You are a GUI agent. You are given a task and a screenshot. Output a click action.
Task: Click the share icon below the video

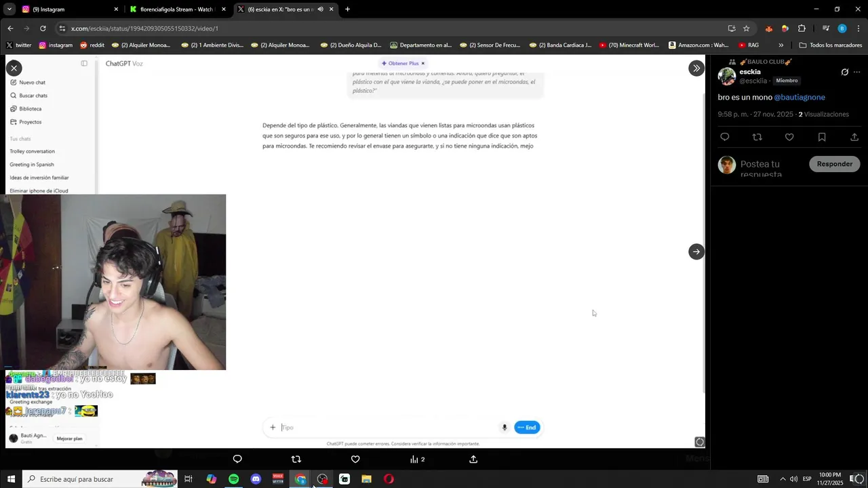473,459
